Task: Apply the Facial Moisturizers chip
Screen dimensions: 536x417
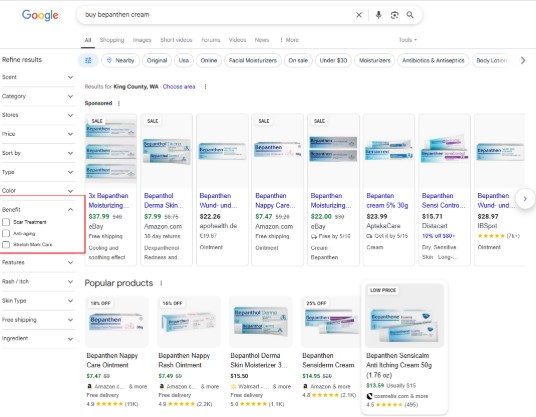Action: pos(253,60)
